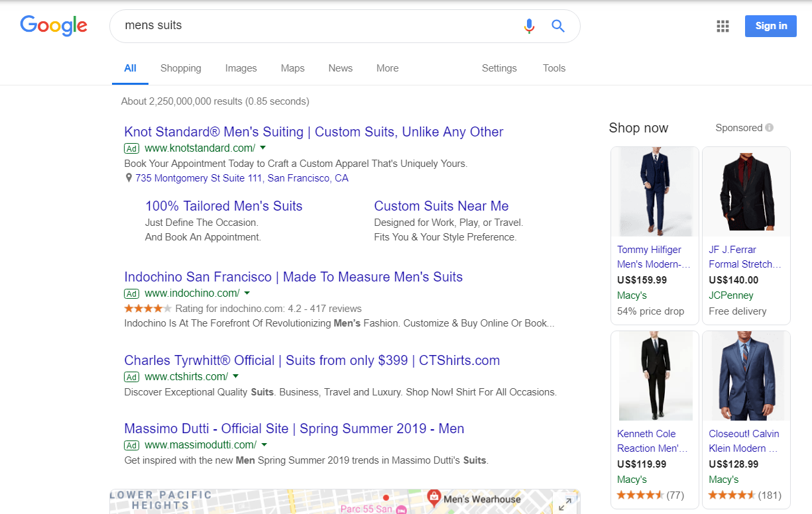Viewport: 812px width, 514px height.
Task: Open the search Tools options
Action: coord(554,68)
